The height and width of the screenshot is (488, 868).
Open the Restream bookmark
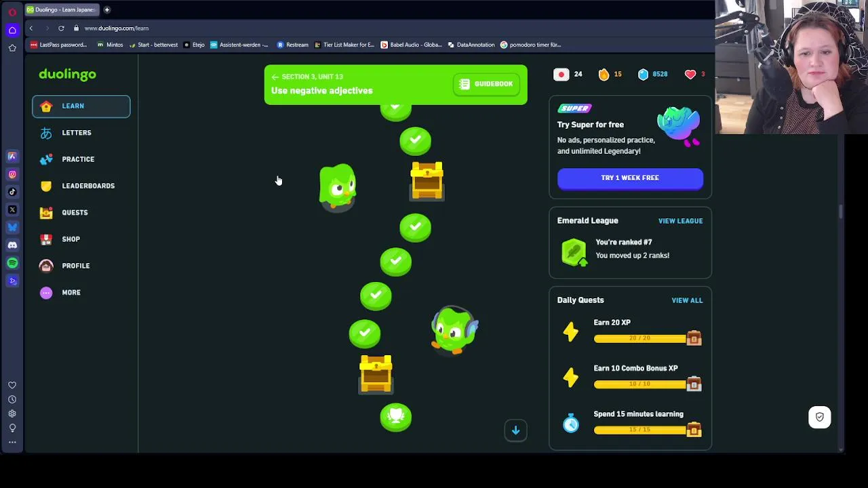(292, 45)
